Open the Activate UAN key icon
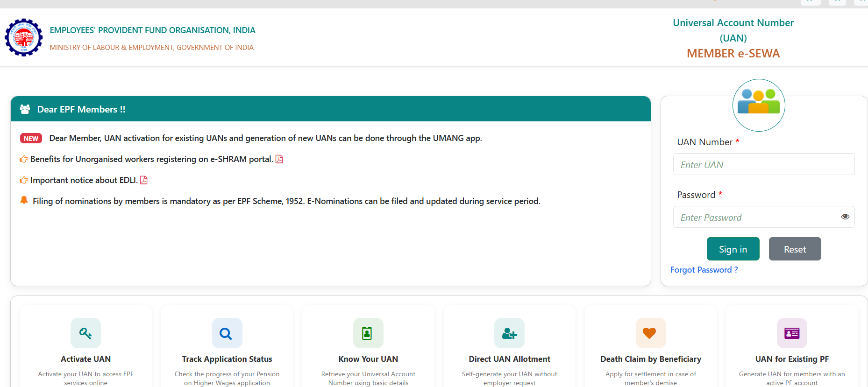The image size is (868, 387). coord(85,333)
